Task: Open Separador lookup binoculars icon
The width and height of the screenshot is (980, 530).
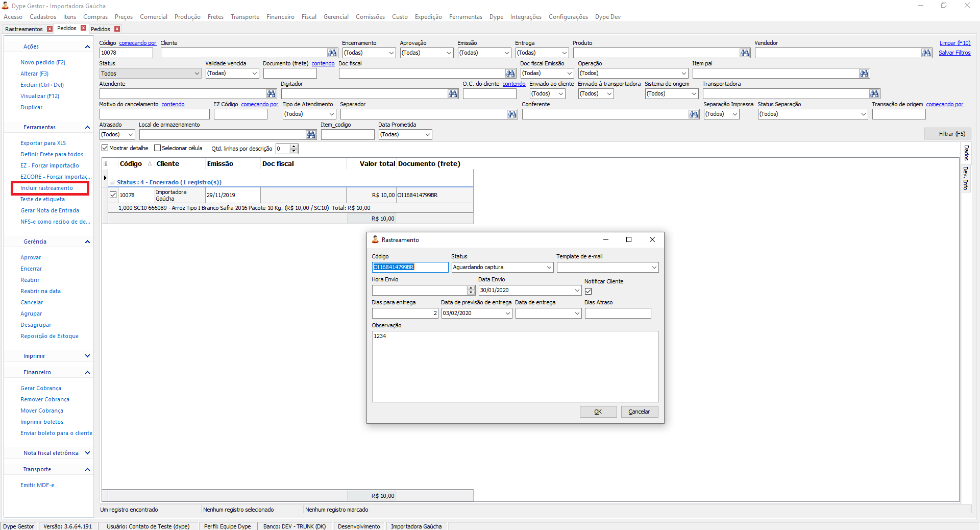Action: (512, 114)
